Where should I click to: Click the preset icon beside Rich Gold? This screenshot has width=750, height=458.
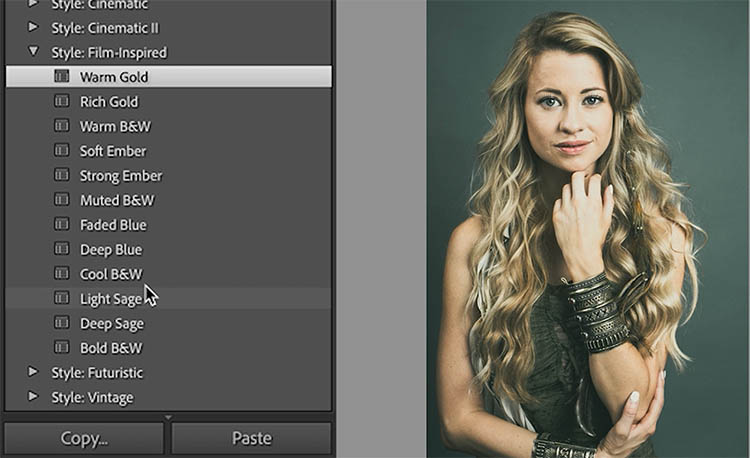point(61,101)
